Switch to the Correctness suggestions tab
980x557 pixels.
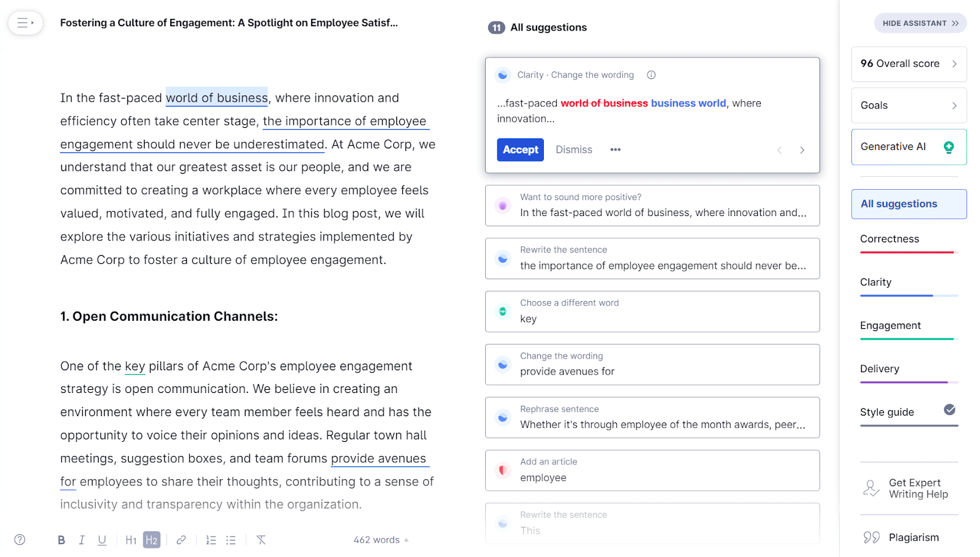[889, 239]
